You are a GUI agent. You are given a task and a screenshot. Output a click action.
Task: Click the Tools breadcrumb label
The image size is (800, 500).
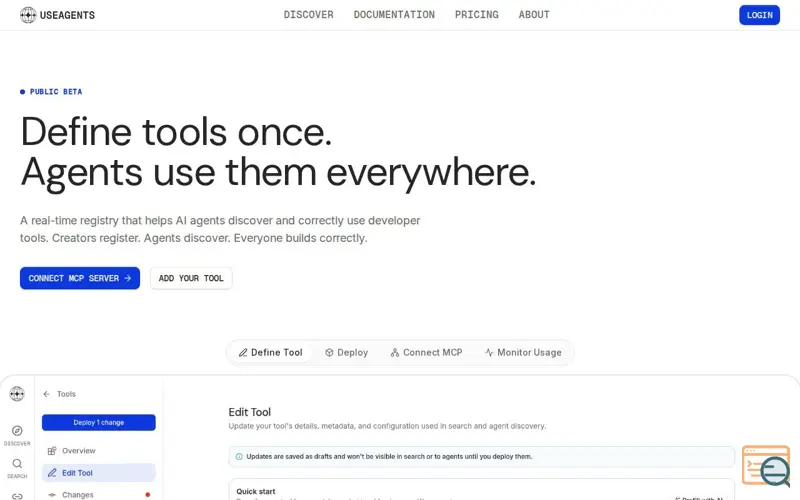point(66,394)
